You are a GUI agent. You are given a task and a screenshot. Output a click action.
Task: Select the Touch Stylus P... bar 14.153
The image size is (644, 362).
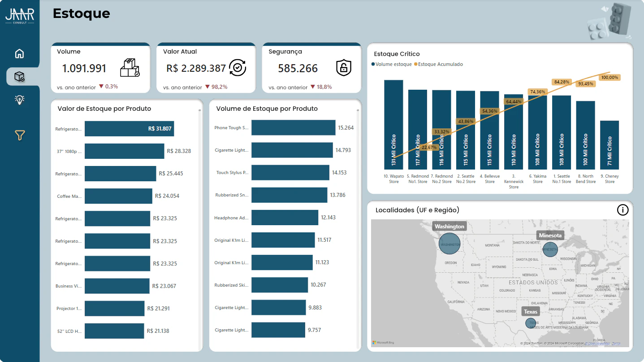tap(290, 172)
